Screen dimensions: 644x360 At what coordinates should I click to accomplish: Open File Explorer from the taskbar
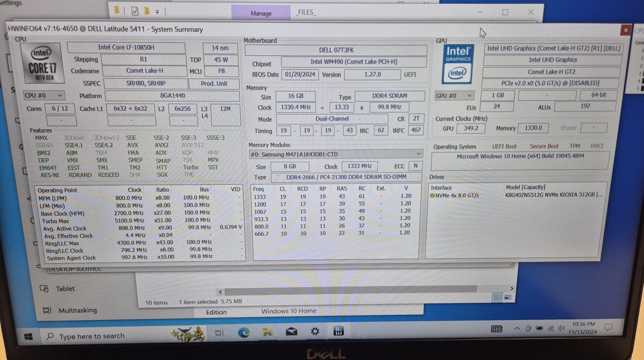click(x=267, y=332)
